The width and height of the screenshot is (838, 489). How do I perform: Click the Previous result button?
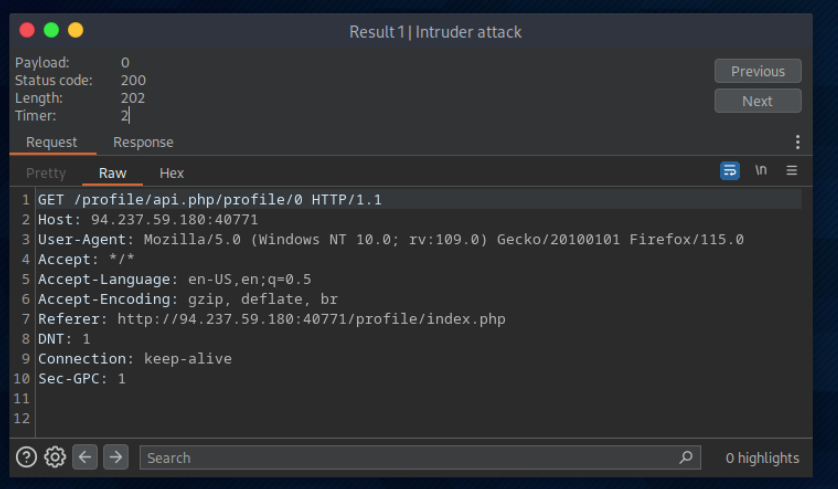757,71
